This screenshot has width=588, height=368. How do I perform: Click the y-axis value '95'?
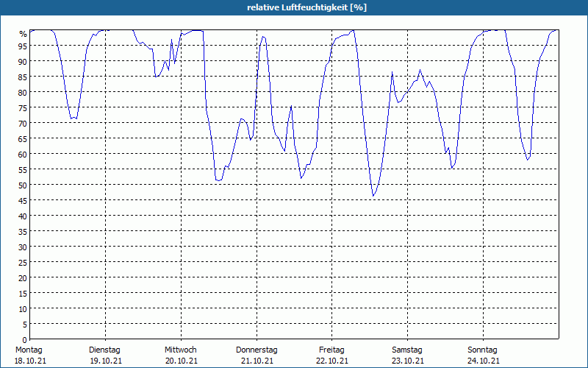[23, 46]
